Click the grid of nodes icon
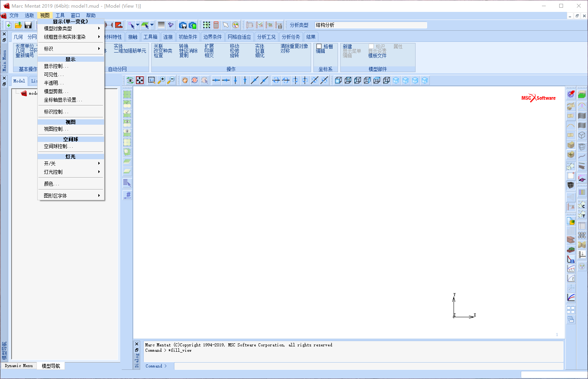The height and width of the screenshot is (379, 588). 207,25
